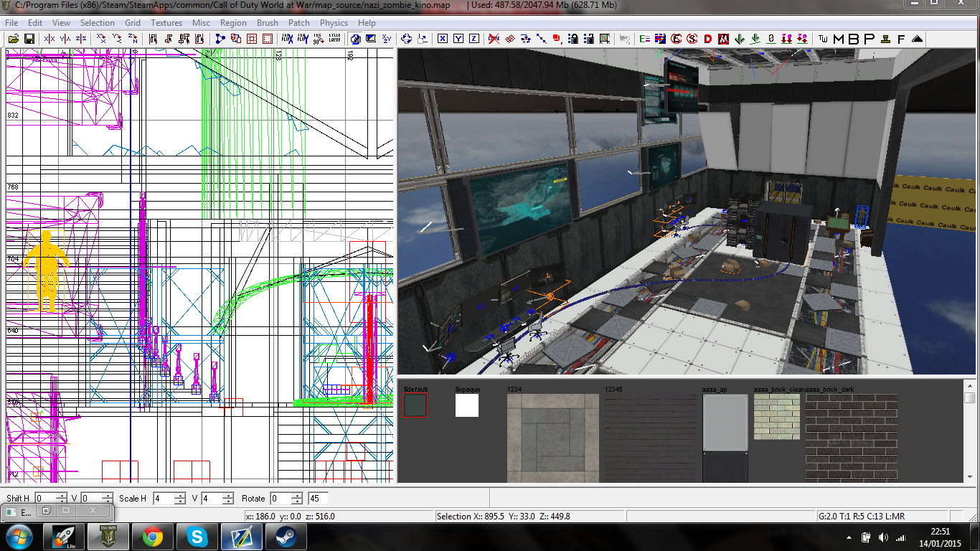This screenshot has height=551, width=980.
Task: Adjust the Shift H spinner arrows
Action: [62, 498]
